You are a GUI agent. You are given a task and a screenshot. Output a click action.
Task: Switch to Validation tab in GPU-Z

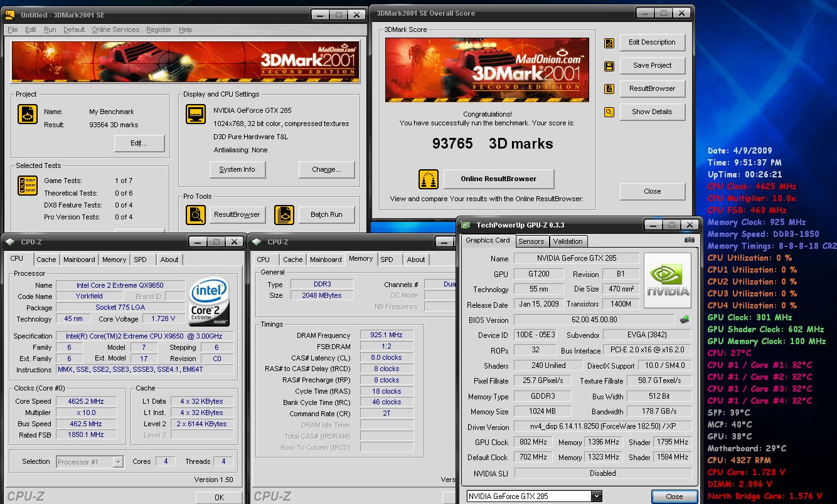point(568,241)
